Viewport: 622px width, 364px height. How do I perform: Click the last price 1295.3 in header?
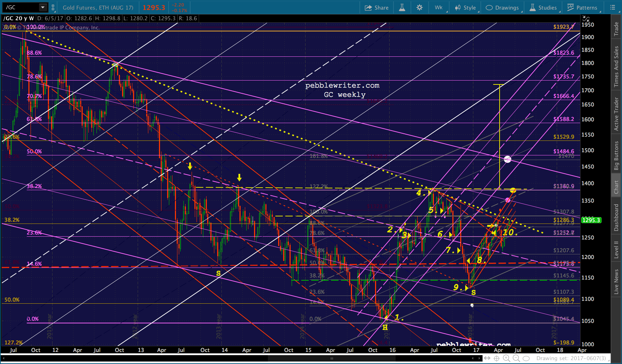pyautogui.click(x=154, y=7)
